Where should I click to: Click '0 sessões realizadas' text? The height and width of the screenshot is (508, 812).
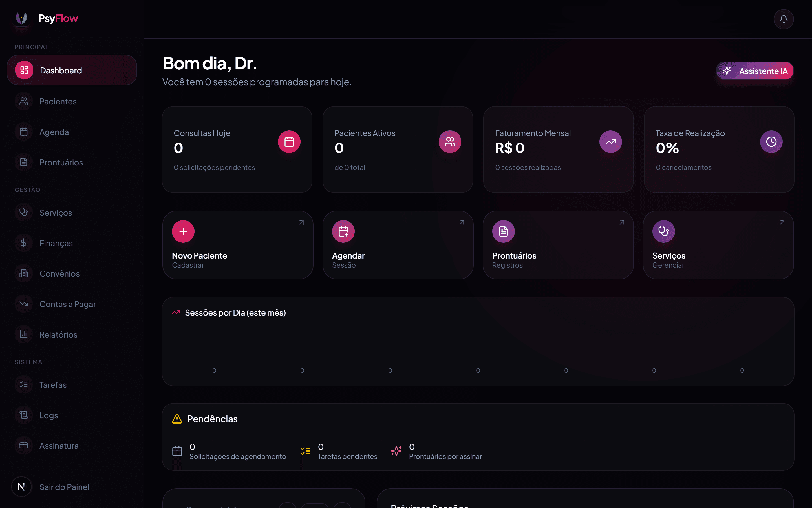tap(528, 167)
